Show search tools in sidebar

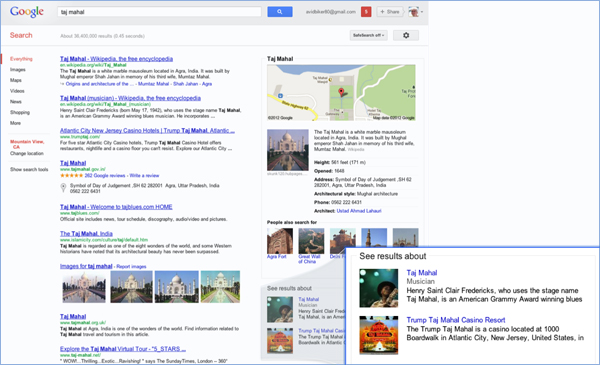click(x=29, y=169)
